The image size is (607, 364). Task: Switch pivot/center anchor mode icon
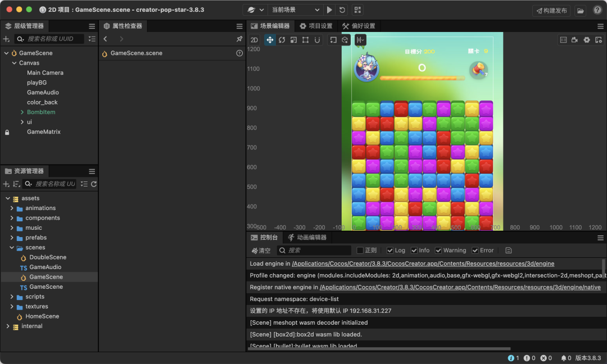click(333, 40)
